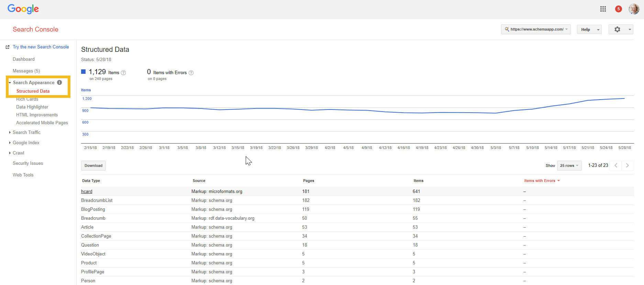Collapse the Search Appearance section
644x285 pixels.
coord(10,83)
